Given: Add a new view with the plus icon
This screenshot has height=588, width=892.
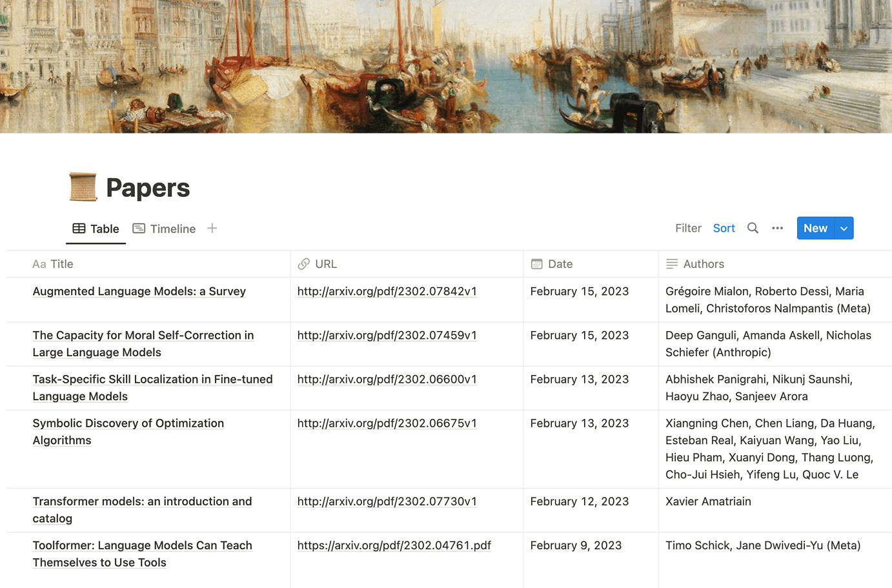Looking at the screenshot, I should 212,228.
